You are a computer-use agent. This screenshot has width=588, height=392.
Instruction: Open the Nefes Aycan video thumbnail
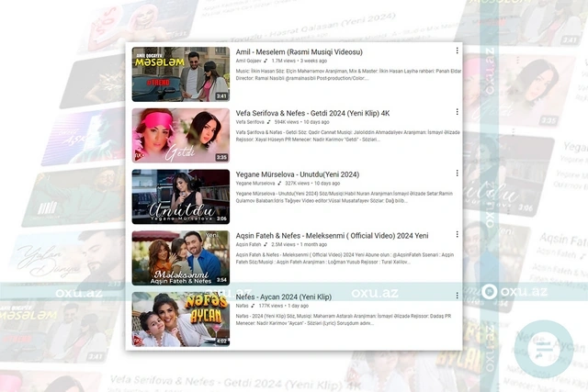(x=180, y=318)
